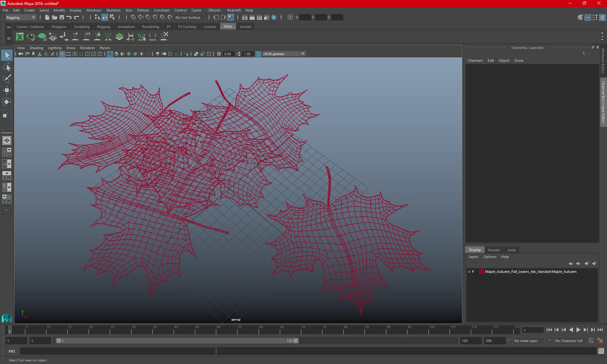Pick the Paint Selection tool

tap(7, 79)
